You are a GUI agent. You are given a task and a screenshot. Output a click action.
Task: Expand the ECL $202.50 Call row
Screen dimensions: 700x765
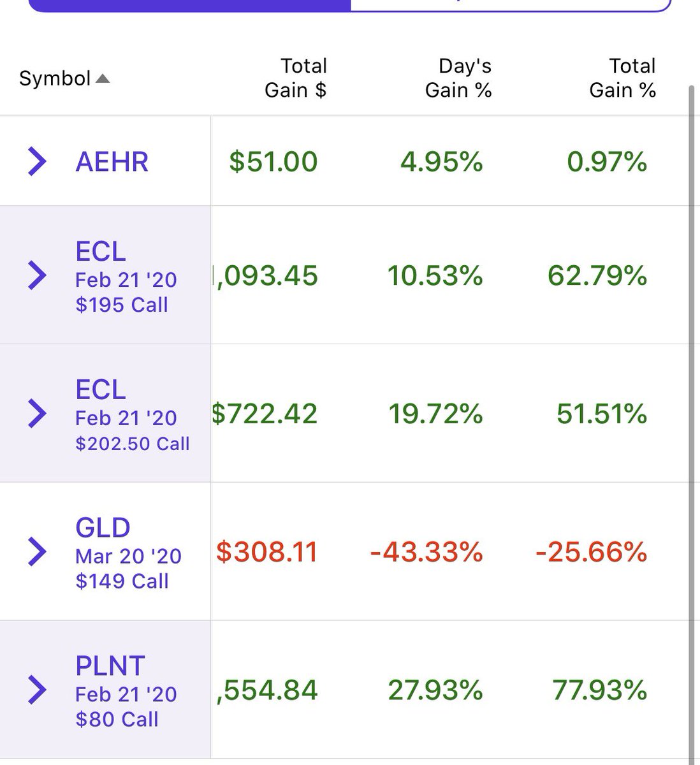pos(37,414)
